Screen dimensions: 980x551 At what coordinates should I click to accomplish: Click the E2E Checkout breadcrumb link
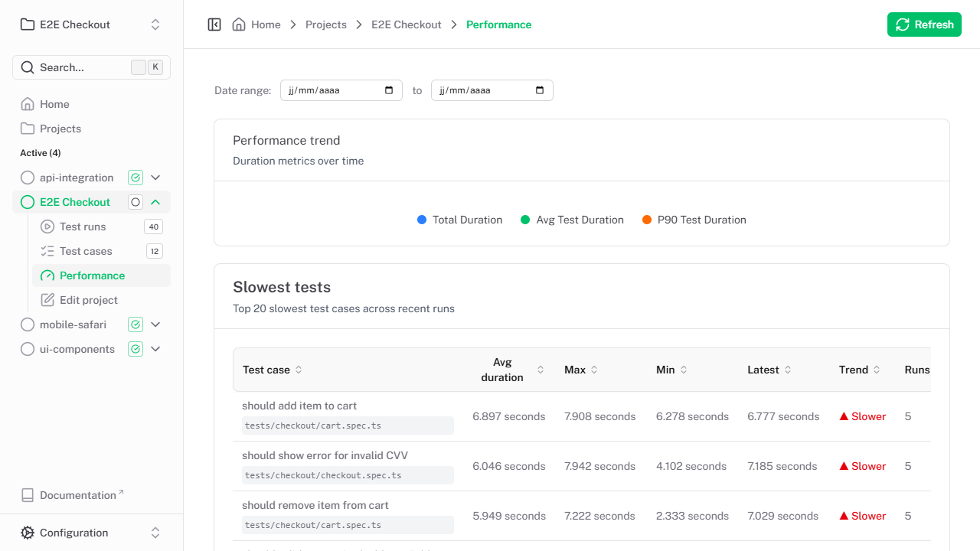click(x=407, y=24)
